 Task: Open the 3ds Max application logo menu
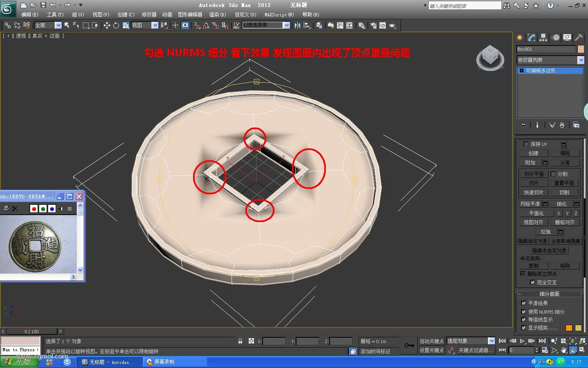pos(8,8)
